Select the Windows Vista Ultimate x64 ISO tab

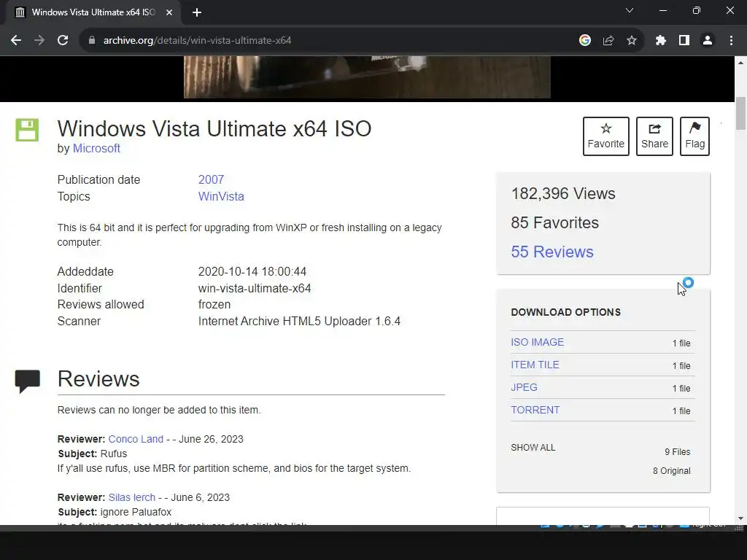click(93, 12)
